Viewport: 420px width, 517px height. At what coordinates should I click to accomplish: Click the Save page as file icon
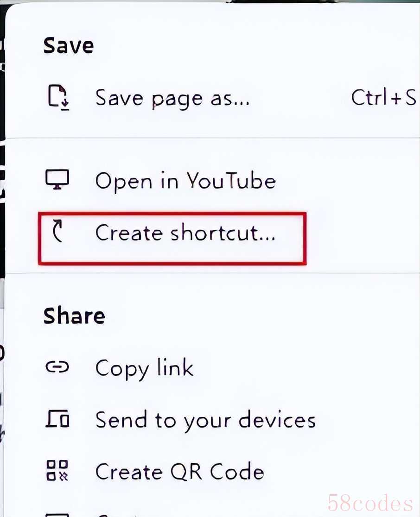click(x=59, y=98)
